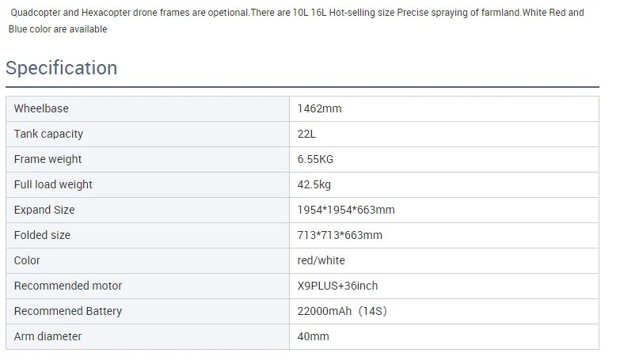
Task: Select the 713*713*663mm folded size value
Action: point(340,235)
